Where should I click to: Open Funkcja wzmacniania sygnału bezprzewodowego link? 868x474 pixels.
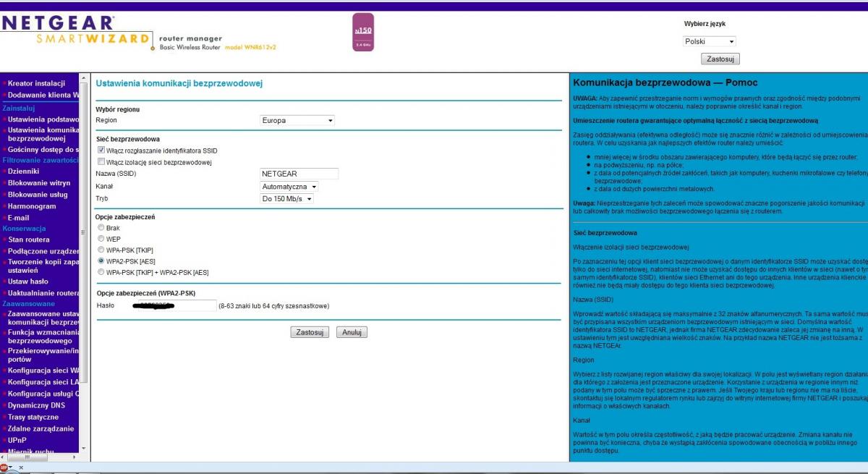tap(43, 337)
